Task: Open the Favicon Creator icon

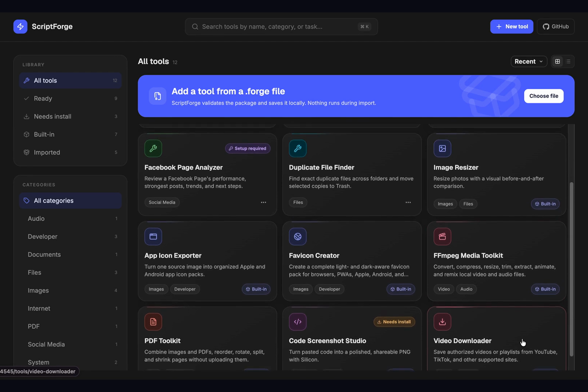Action: (297, 237)
